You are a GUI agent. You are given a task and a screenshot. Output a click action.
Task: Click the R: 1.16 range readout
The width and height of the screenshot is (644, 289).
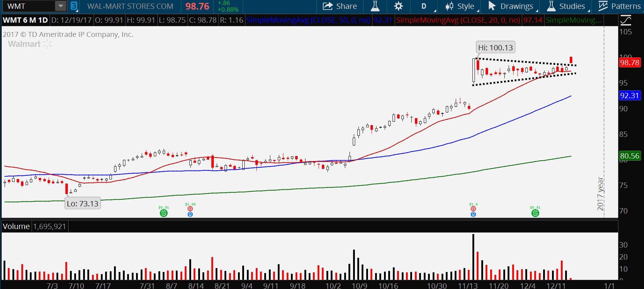point(232,20)
